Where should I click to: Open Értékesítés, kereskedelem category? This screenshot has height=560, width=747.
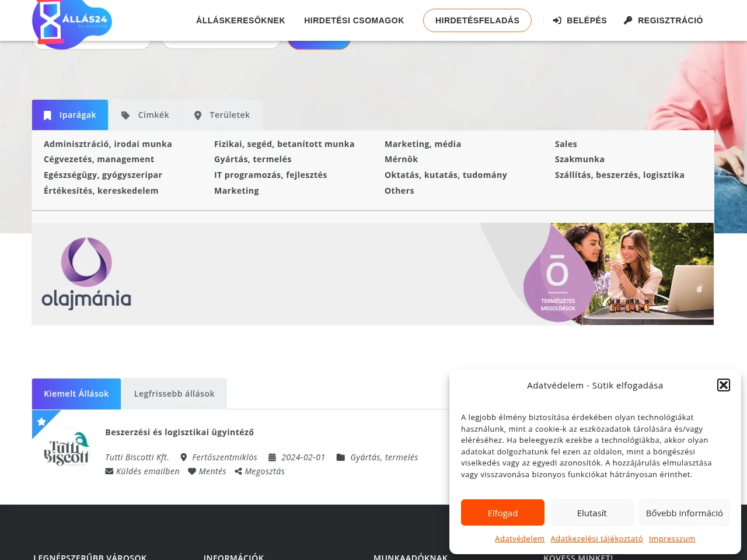pyautogui.click(x=101, y=191)
